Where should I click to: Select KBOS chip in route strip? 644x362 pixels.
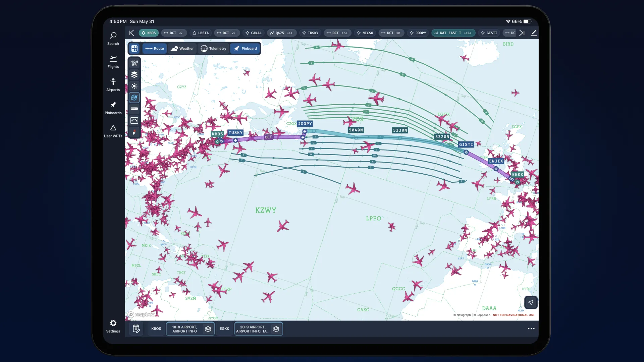click(x=149, y=33)
